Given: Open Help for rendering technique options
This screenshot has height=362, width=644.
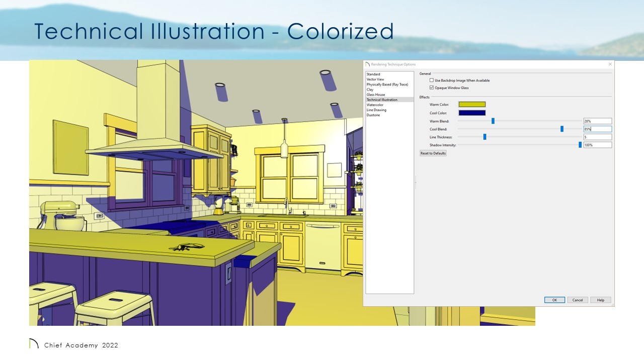Looking at the screenshot, I should click(601, 300).
